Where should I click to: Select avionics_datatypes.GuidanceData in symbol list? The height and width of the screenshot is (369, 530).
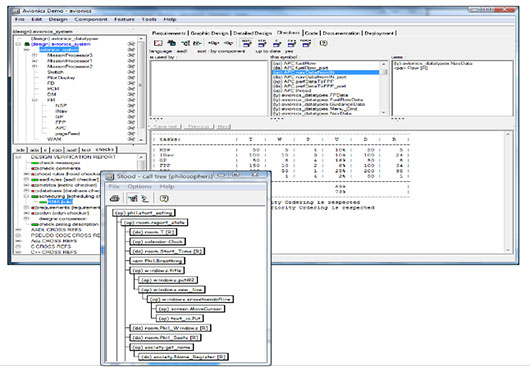click(319, 104)
